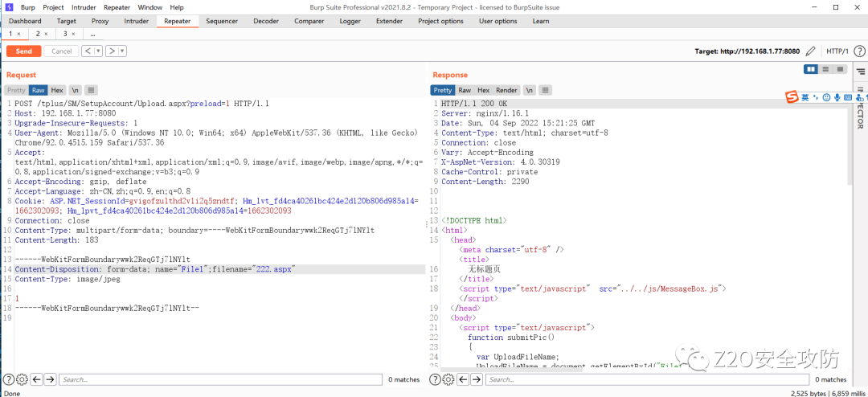The height and width of the screenshot is (397, 868).
Task: Click Sogou IME microphone voice input icon
Action: tap(837, 97)
